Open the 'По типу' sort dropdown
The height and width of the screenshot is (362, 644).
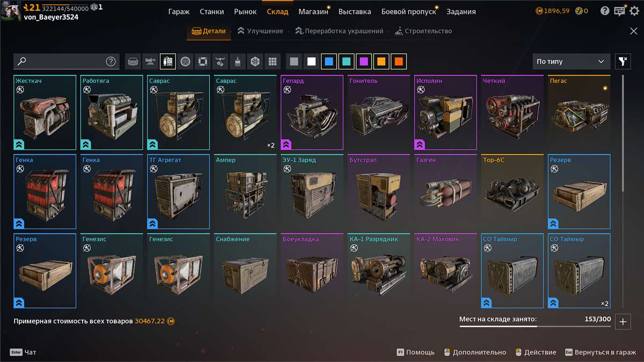(x=570, y=61)
